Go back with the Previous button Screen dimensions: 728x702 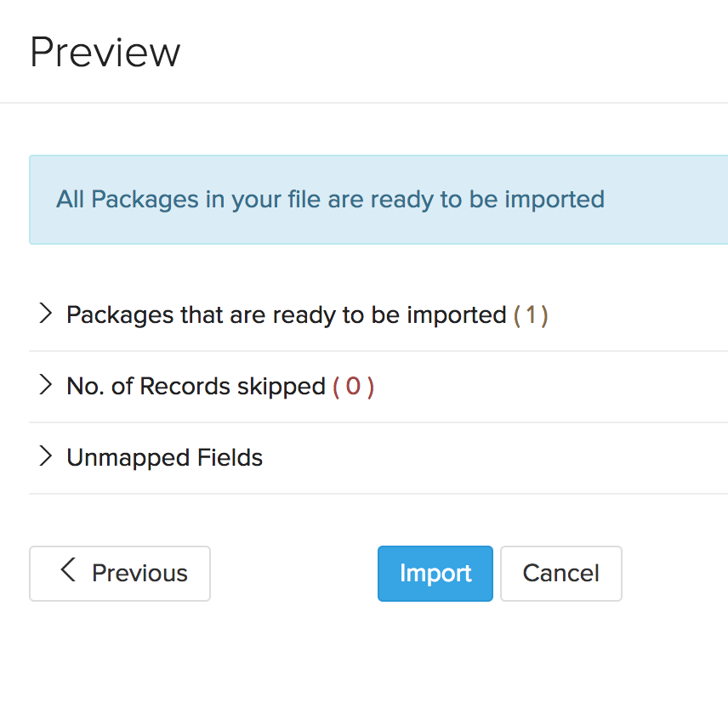point(119,573)
